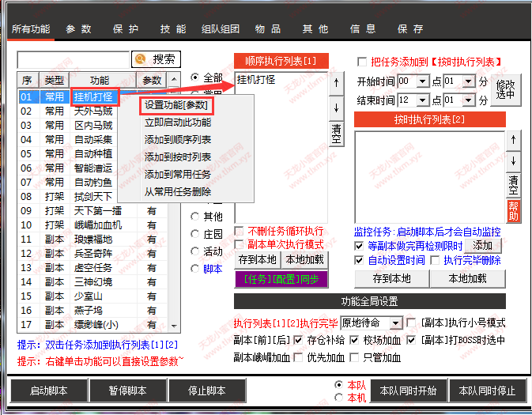Switch to the 参数 tab
The height and width of the screenshot is (415, 532).
[x=79, y=28]
